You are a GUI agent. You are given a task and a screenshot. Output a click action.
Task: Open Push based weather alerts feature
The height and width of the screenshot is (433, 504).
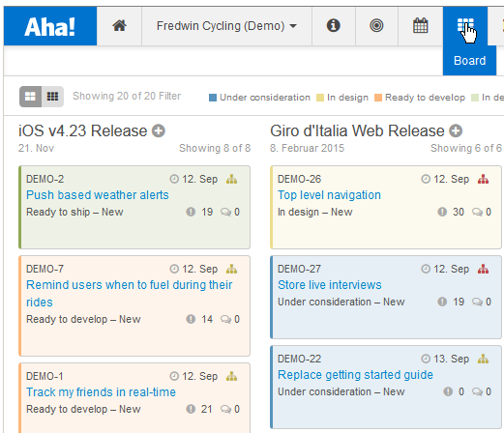click(98, 195)
